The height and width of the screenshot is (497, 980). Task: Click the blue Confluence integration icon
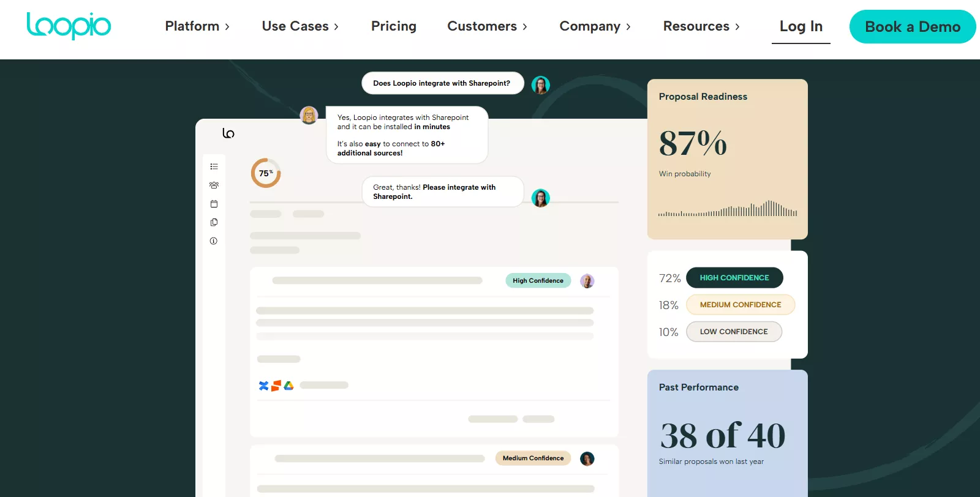(x=263, y=386)
